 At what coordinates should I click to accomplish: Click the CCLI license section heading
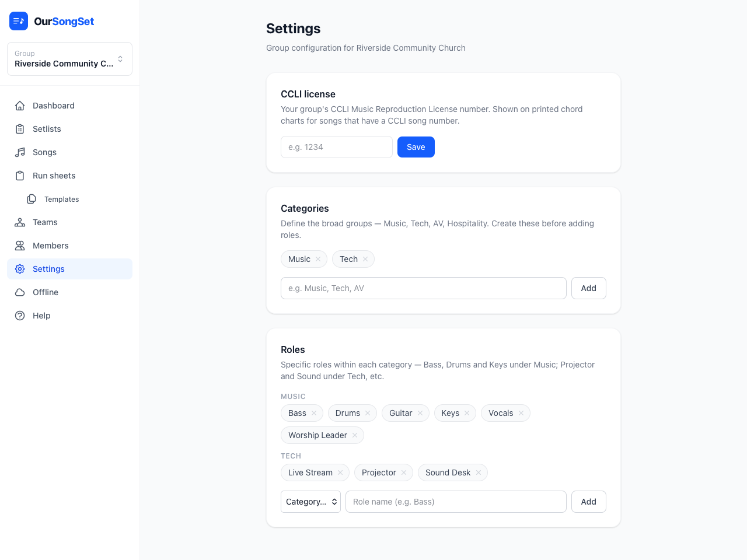pyautogui.click(x=308, y=94)
